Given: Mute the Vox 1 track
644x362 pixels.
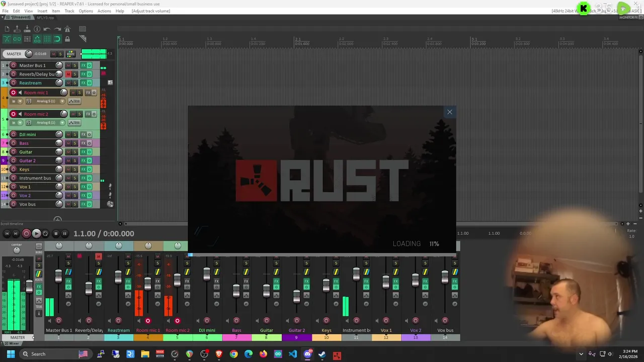Looking at the screenshot, I should [68, 187].
